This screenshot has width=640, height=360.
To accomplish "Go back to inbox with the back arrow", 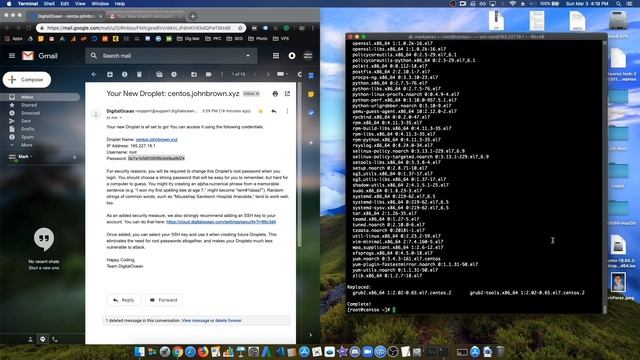I will [x=94, y=74].
